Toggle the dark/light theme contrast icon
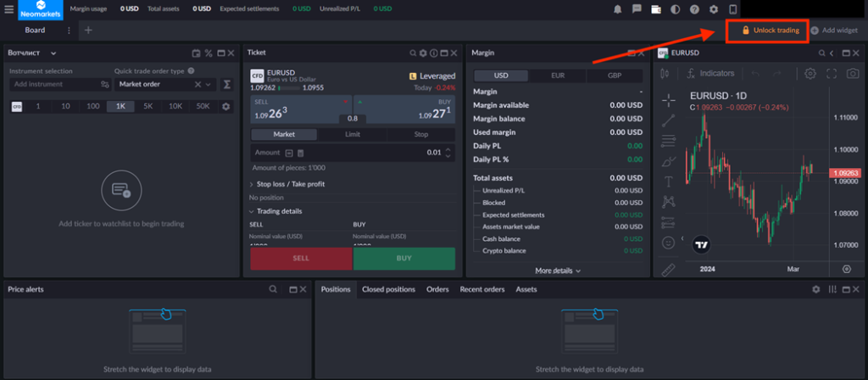The width and height of the screenshot is (868, 380). (x=675, y=9)
